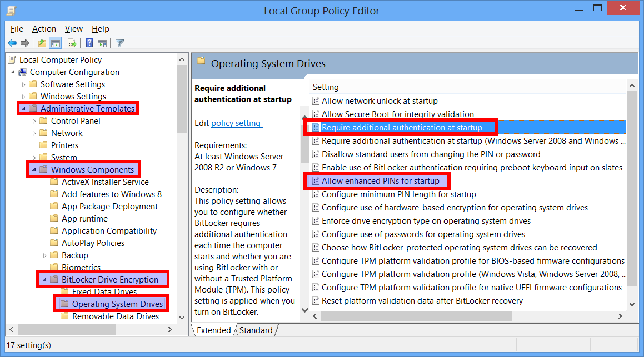Click the Export List toolbar icon
The height and width of the screenshot is (357, 644).
[72, 43]
